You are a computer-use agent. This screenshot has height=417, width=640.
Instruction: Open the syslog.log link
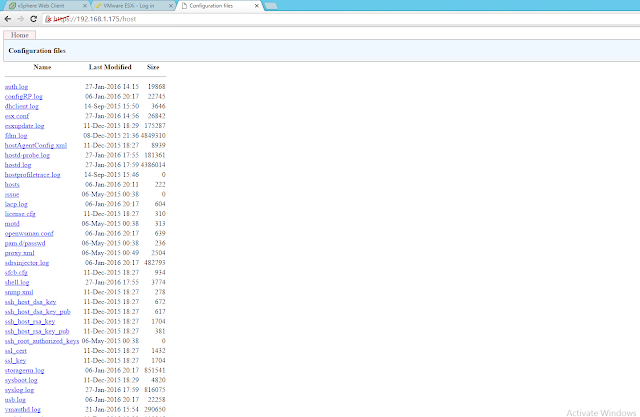click(x=19, y=390)
